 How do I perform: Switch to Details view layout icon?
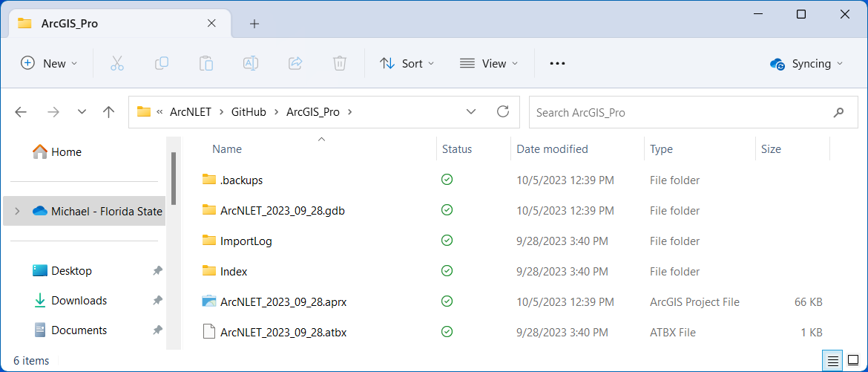(832, 360)
